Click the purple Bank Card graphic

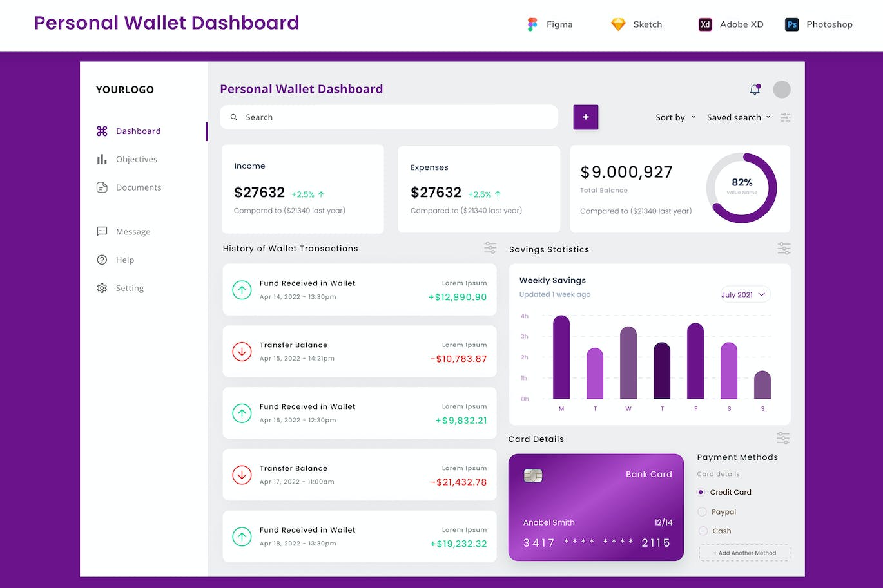pyautogui.click(x=596, y=507)
